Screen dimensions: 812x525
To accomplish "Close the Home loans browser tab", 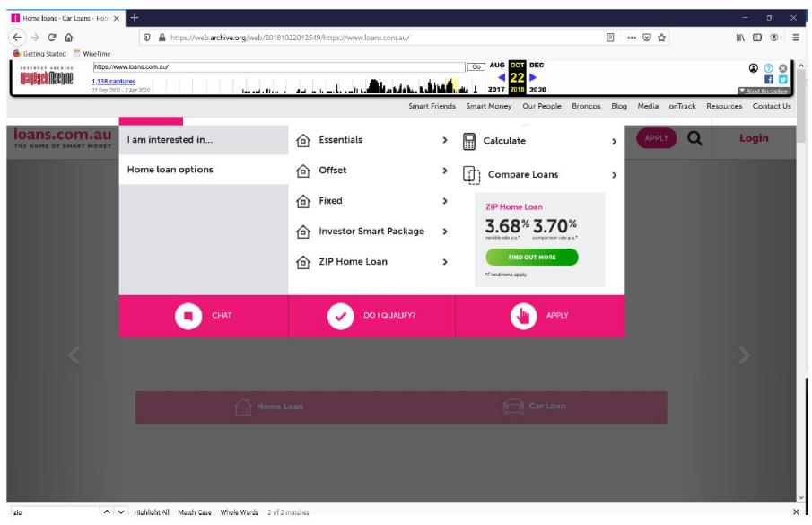I will pyautogui.click(x=117, y=18).
